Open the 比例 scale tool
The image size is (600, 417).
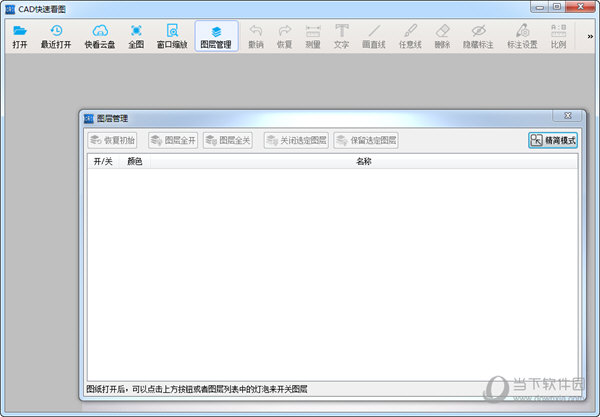[x=558, y=37]
